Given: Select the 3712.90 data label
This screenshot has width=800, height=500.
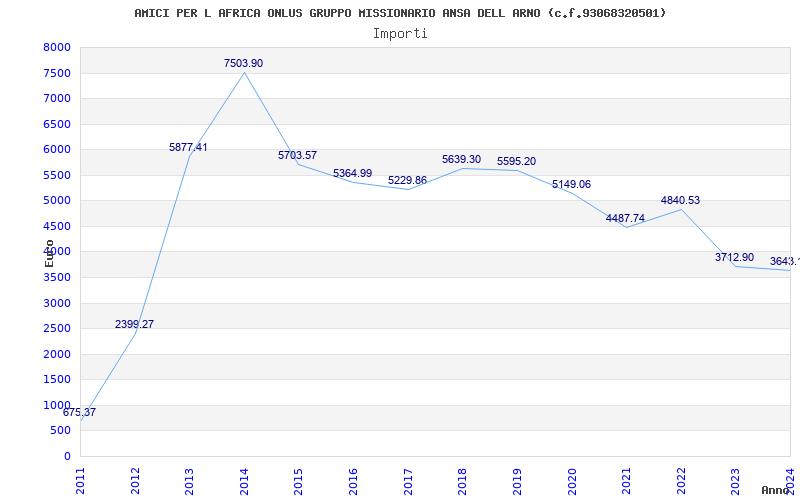Looking at the screenshot, I should pyautogui.click(x=734, y=257).
